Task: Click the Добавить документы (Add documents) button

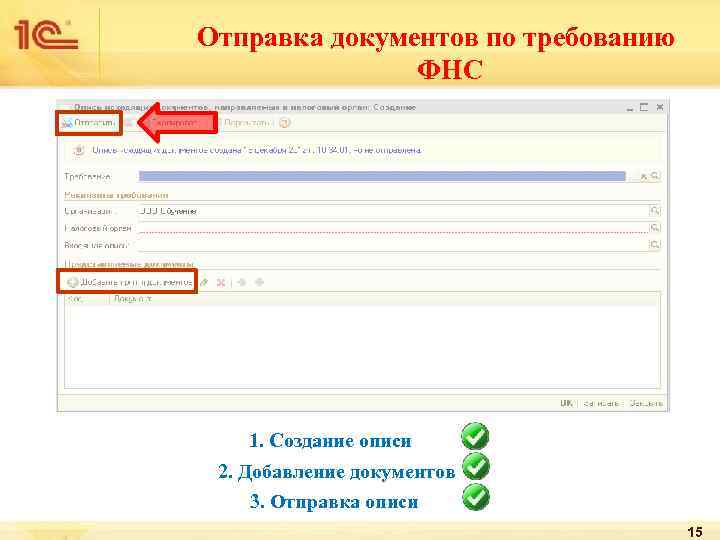Action: (x=129, y=282)
